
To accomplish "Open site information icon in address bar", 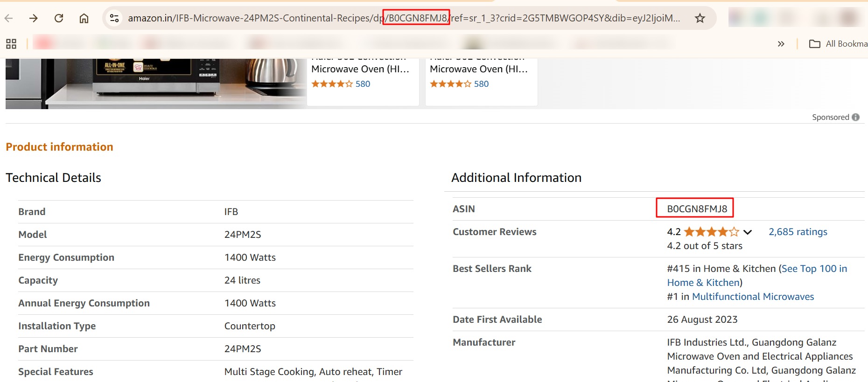I will tap(114, 18).
